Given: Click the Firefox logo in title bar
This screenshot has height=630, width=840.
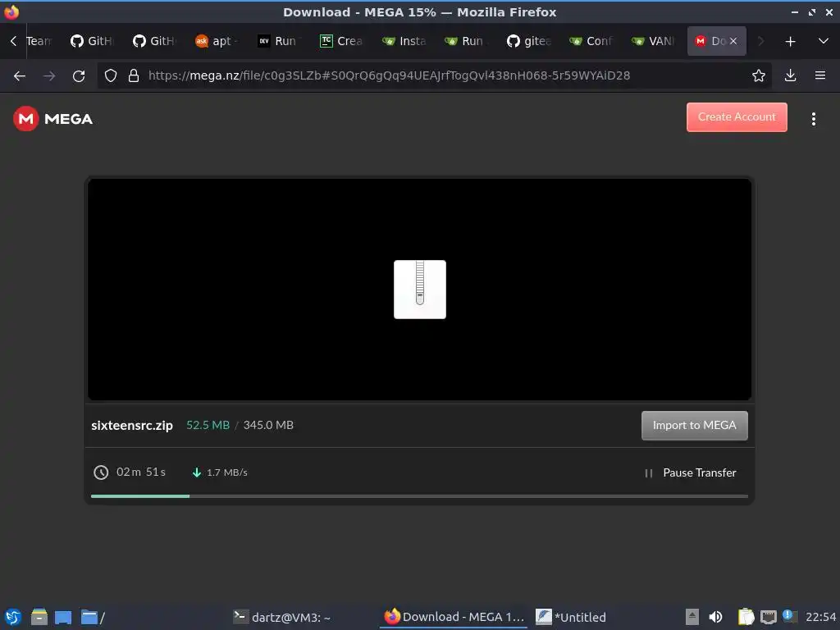Looking at the screenshot, I should 11,11.
